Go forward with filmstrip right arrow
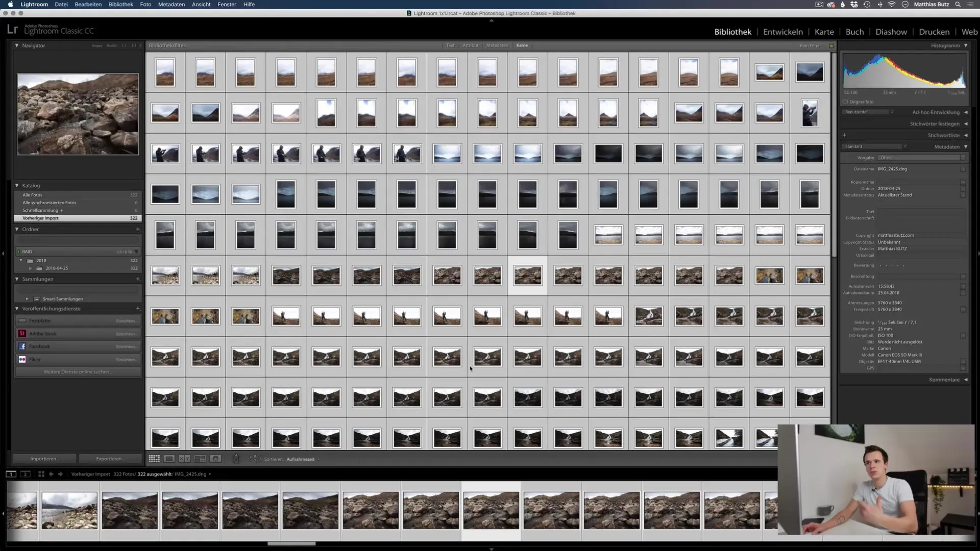Viewport: 980px width, 551px height. [60, 474]
